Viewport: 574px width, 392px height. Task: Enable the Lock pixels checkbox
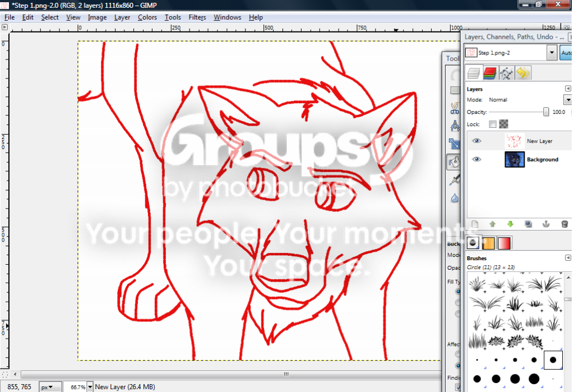[x=493, y=124]
